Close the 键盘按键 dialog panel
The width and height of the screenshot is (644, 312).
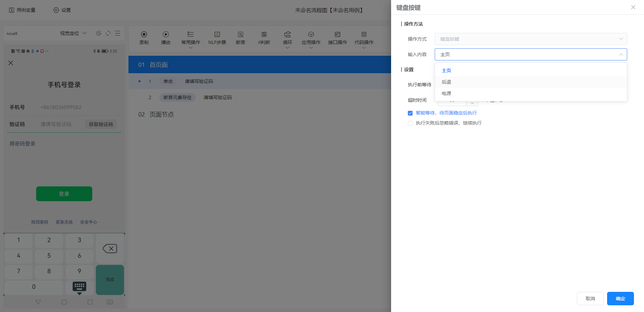(x=633, y=7)
